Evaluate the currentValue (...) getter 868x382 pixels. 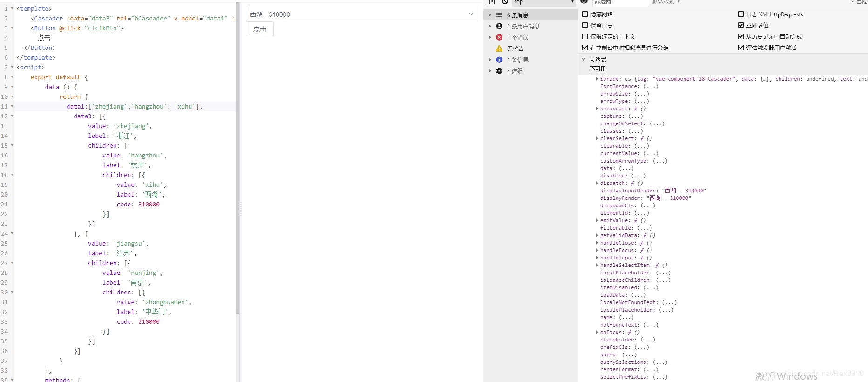pyautogui.click(x=651, y=153)
